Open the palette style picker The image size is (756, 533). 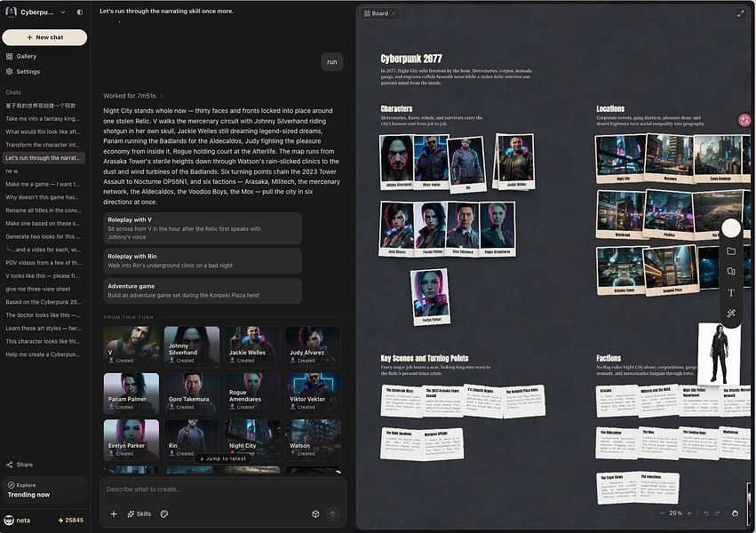164,513
